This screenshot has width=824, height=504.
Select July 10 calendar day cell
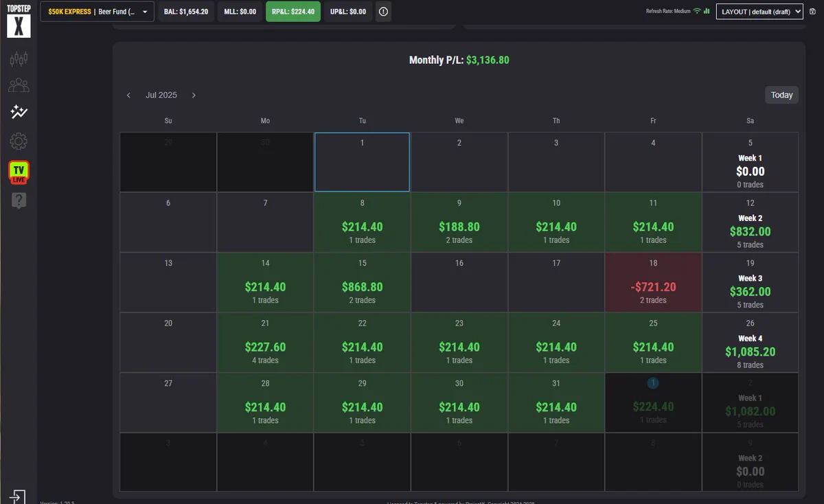click(556, 222)
